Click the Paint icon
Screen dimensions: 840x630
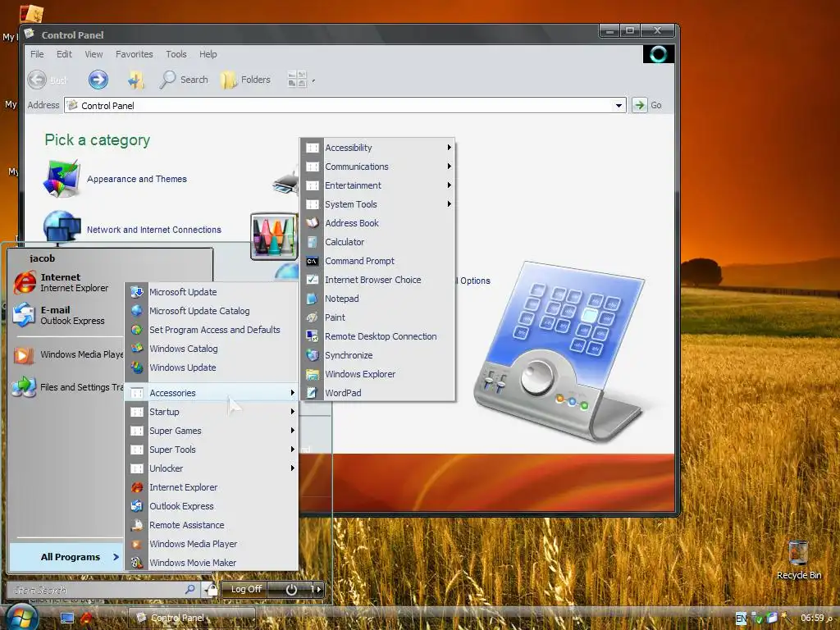pos(313,317)
